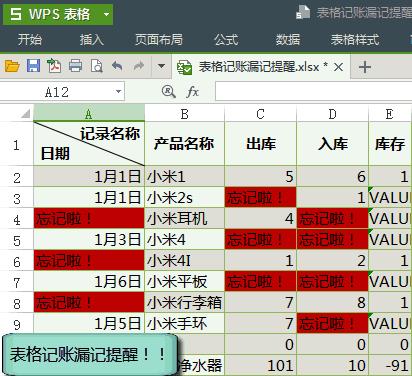Select cell 小米1
Image resolution: width=412 pixels, height=376 pixels.
click(x=184, y=176)
